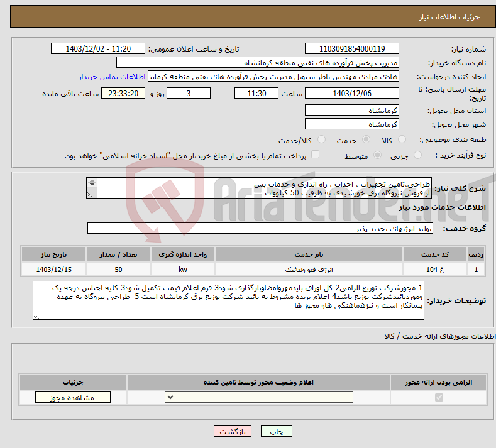Click the general description text area
Viewport: 496px width, 448px height.
click(x=259, y=188)
